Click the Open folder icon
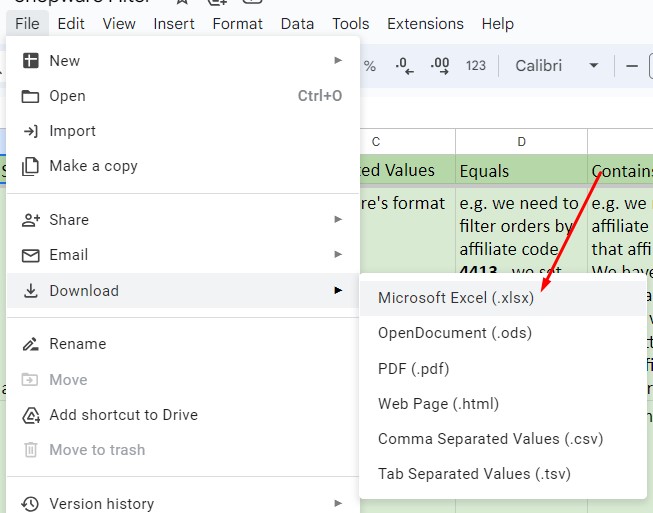653x513 pixels. pyautogui.click(x=30, y=96)
